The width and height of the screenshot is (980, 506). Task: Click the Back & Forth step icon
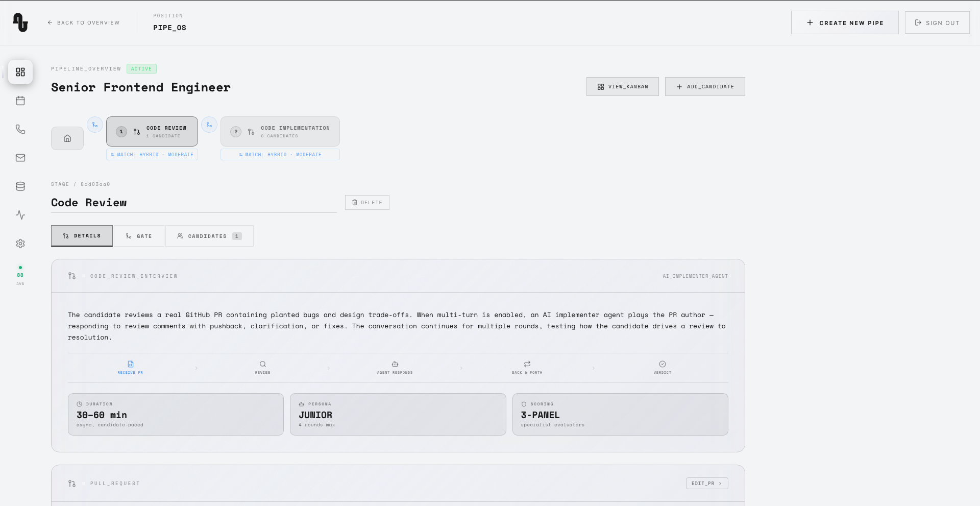pos(527,364)
